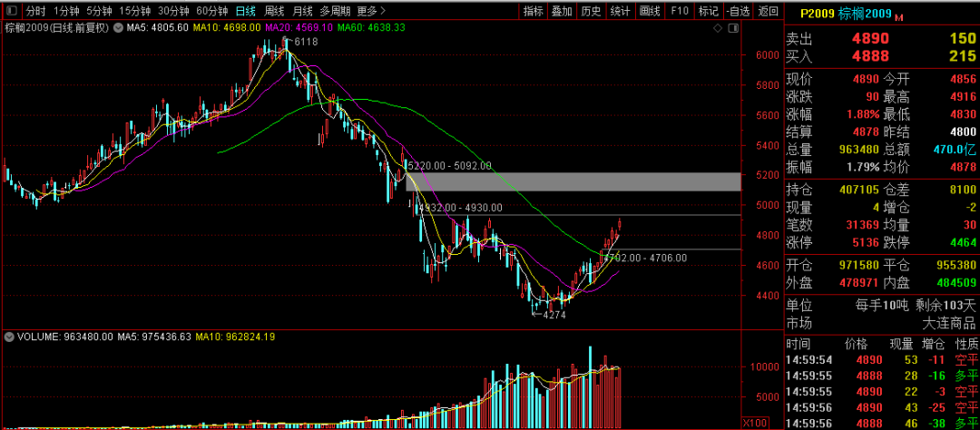Expand the 更多 period options
The width and height of the screenshot is (980, 430).
click(371, 11)
